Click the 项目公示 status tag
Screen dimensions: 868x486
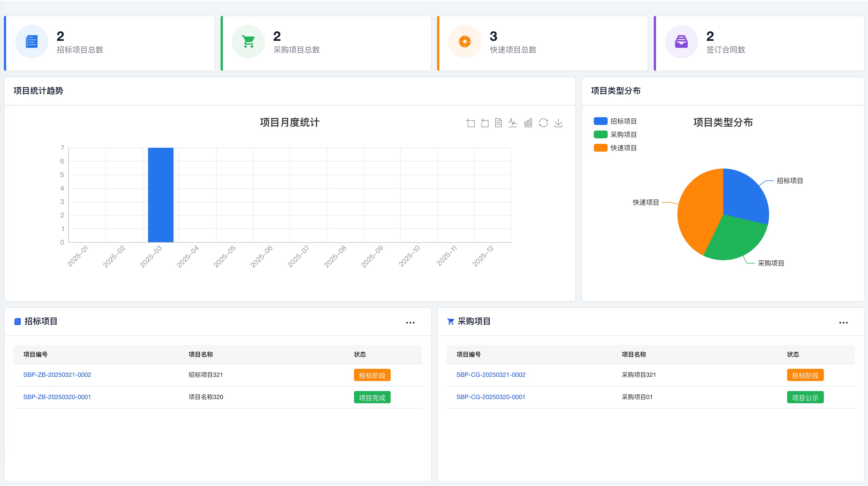click(x=805, y=397)
